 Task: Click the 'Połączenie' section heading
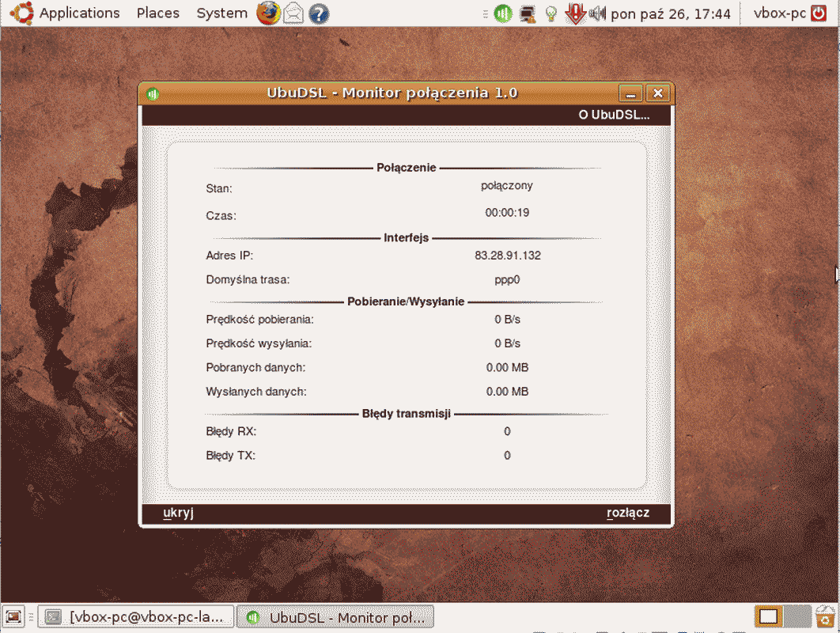(x=406, y=168)
